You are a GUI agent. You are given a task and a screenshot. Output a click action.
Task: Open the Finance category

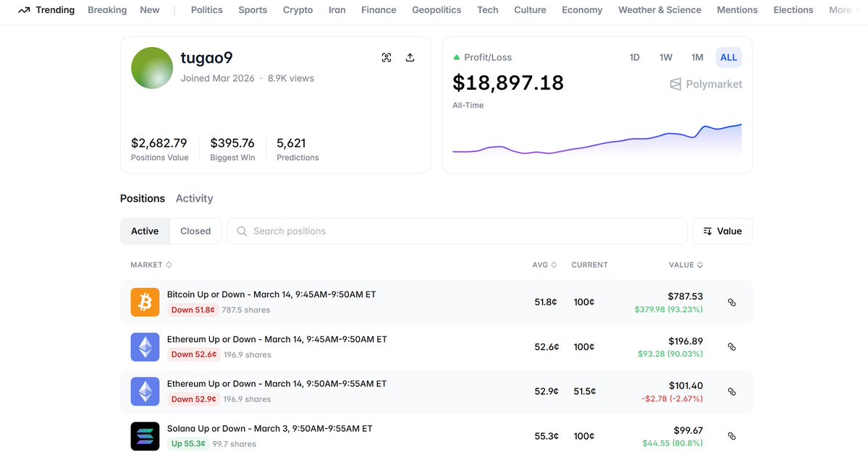click(379, 10)
